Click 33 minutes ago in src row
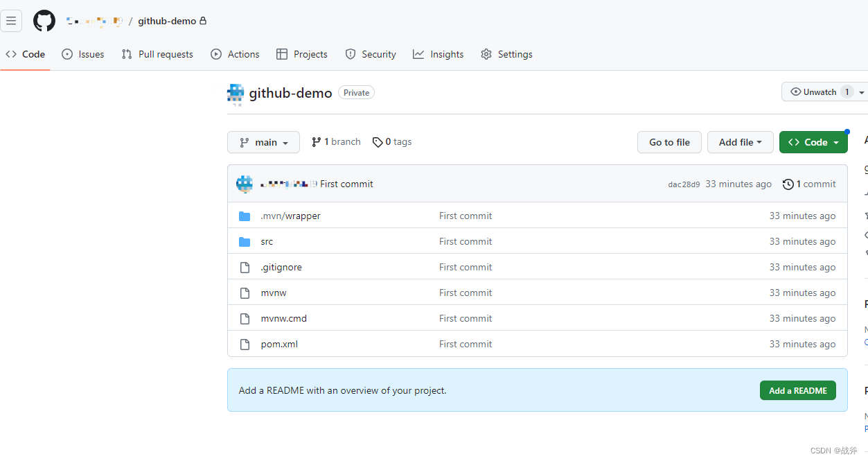The height and width of the screenshot is (461, 868). (x=802, y=241)
